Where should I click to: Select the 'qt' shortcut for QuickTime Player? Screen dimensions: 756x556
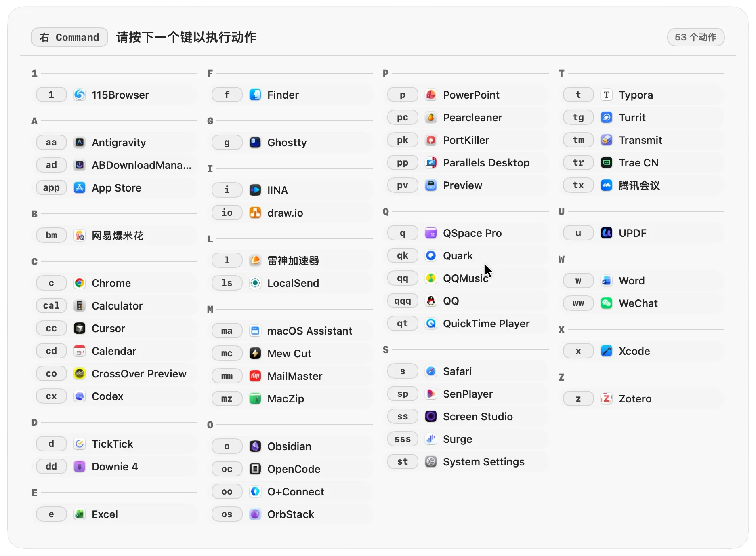402,324
